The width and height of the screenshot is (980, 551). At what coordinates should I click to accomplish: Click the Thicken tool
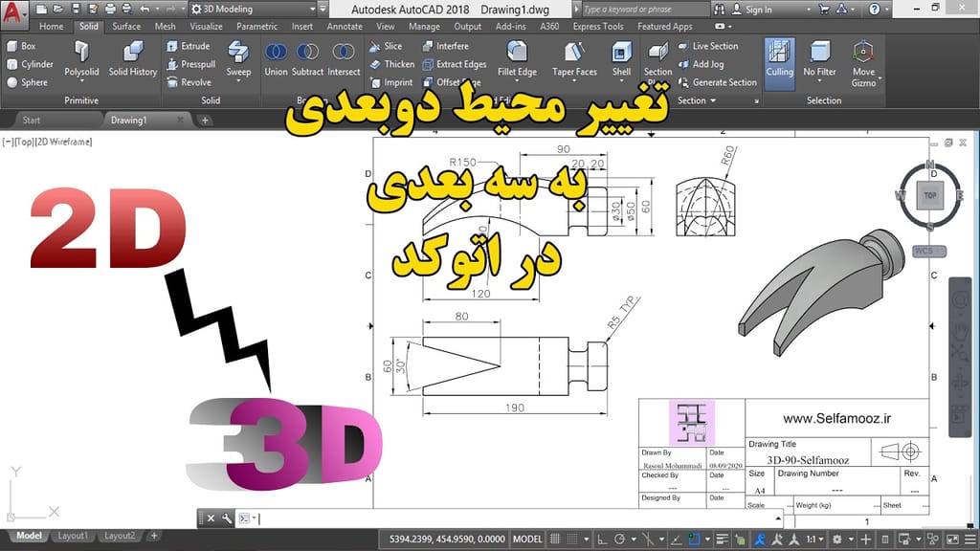[x=391, y=64]
